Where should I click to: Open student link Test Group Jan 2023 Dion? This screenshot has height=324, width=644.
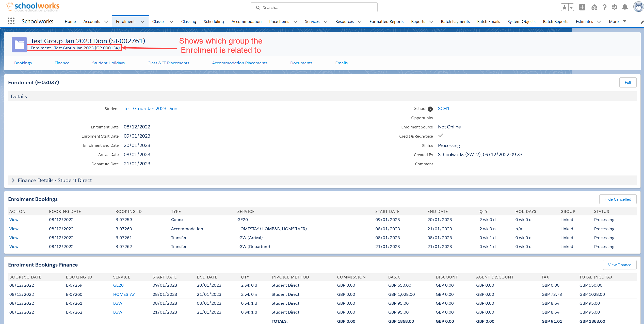tap(150, 109)
